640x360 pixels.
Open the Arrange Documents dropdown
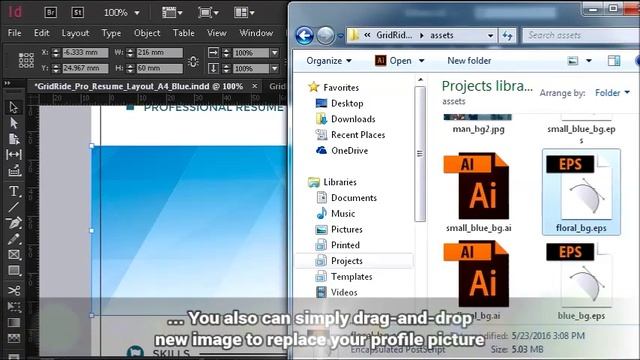[244, 13]
